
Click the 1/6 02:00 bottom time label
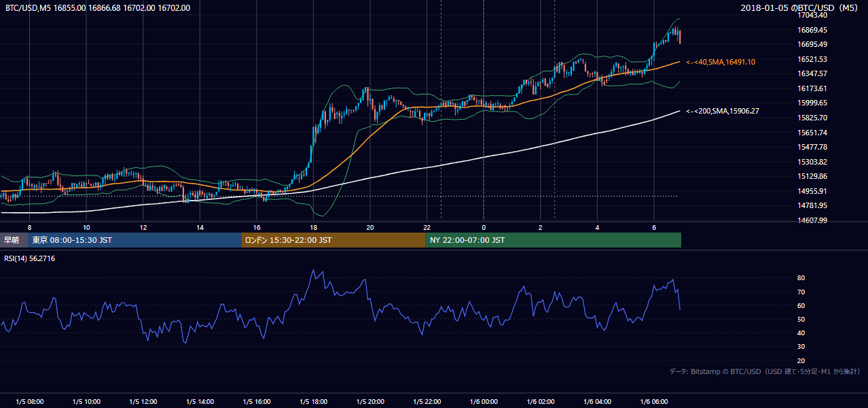click(541, 402)
